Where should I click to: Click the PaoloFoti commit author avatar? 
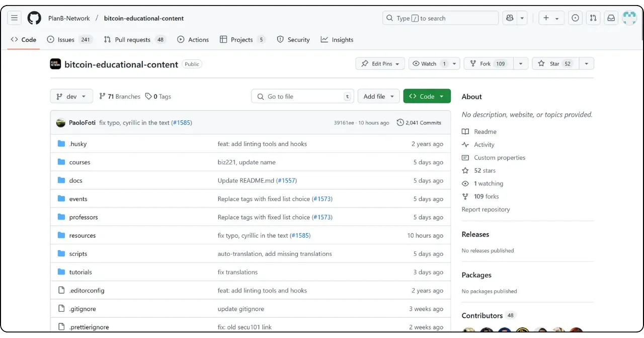[x=61, y=122]
